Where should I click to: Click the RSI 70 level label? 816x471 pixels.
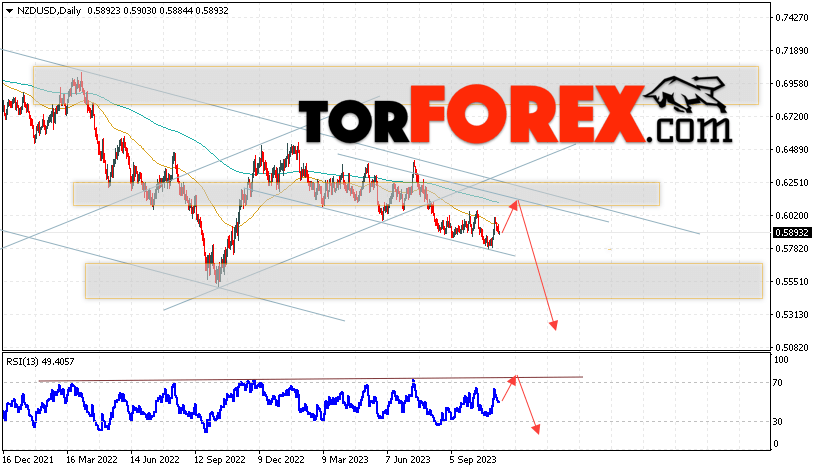[777, 383]
